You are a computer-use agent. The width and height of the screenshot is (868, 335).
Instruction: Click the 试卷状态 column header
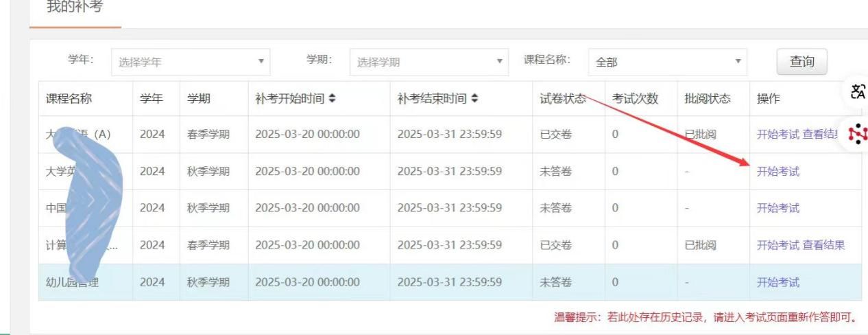563,99
